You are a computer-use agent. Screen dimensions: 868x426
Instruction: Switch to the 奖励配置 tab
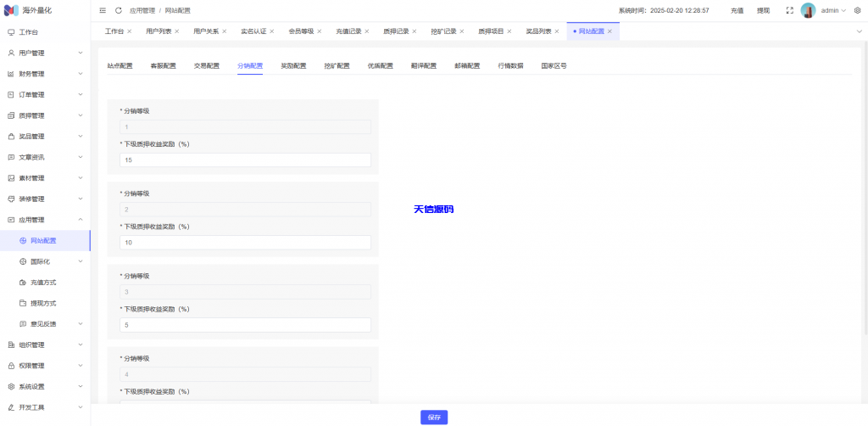pos(293,66)
